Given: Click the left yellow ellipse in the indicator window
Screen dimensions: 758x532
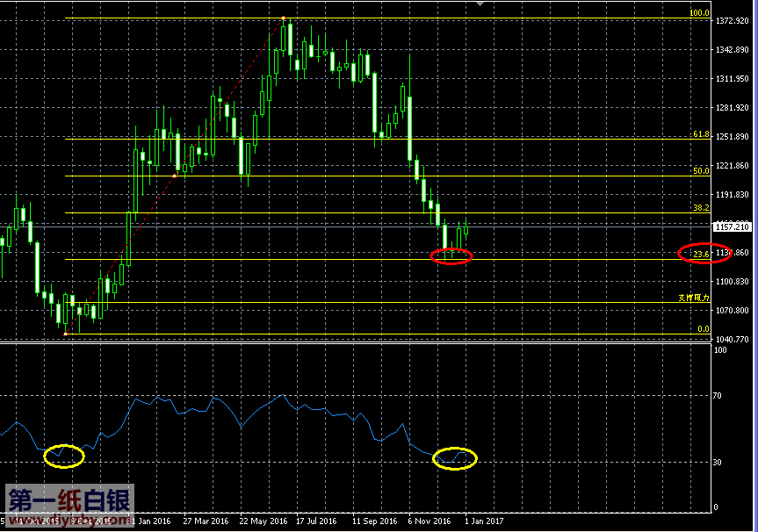Looking at the screenshot, I should 64,456.
